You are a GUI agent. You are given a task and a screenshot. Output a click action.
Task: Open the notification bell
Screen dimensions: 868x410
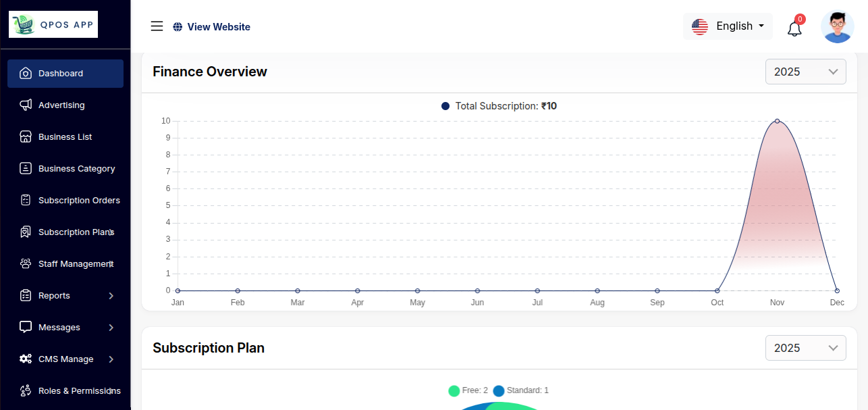(794, 28)
